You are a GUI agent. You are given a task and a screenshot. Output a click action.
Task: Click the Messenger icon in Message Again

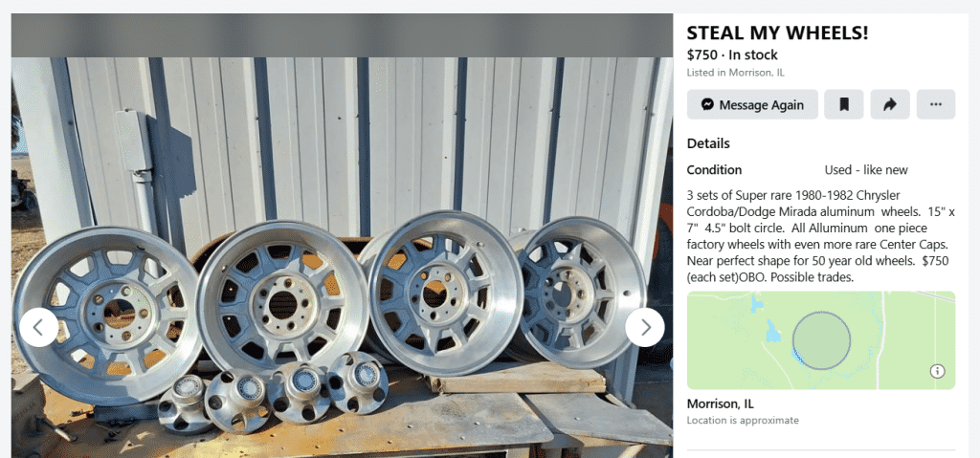point(707,104)
